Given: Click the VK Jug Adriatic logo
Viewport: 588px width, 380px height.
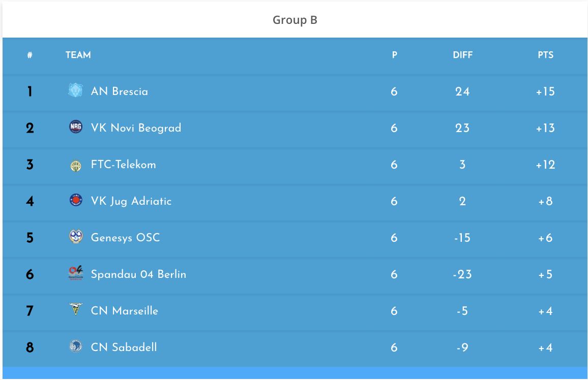Looking at the screenshot, I should pyautogui.click(x=75, y=200).
